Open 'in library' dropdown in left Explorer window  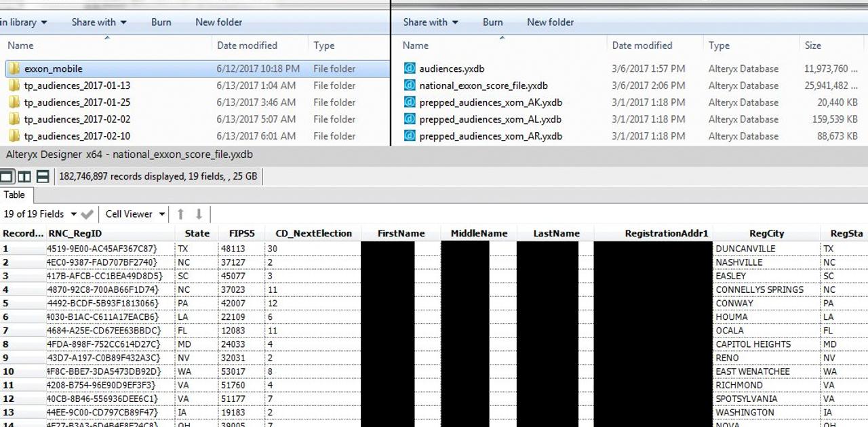(x=24, y=22)
